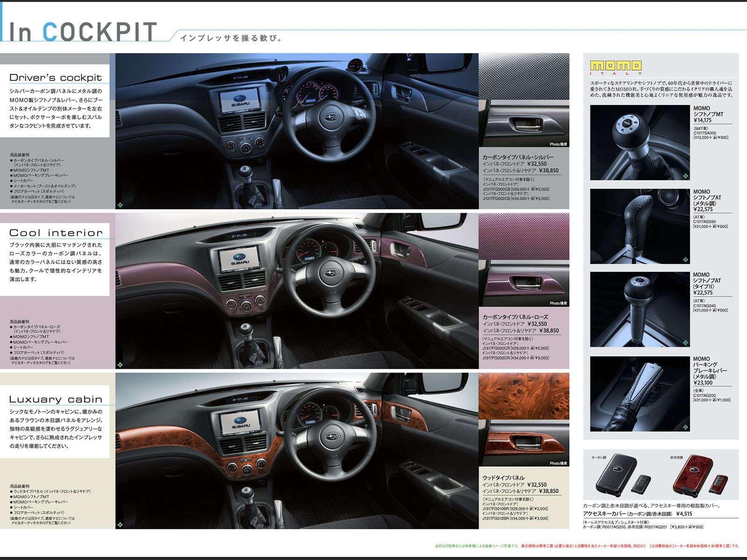This screenshot has height=560, width=747.
Task: Click the green clover mark on the parking brake lever photo
Action: coord(685,427)
